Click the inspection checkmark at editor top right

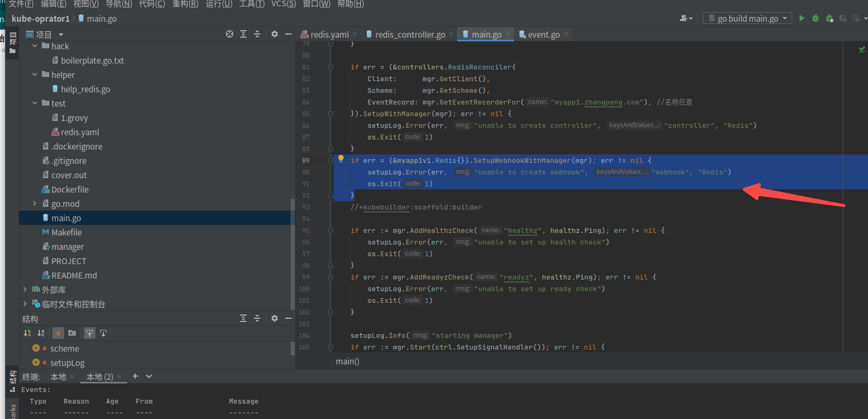pyautogui.click(x=862, y=49)
